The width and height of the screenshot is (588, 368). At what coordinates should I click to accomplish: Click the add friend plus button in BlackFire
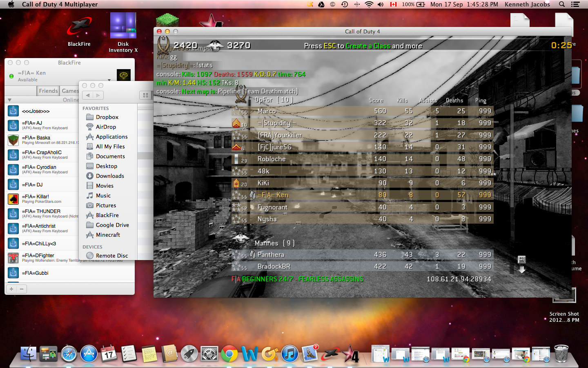tap(11, 289)
